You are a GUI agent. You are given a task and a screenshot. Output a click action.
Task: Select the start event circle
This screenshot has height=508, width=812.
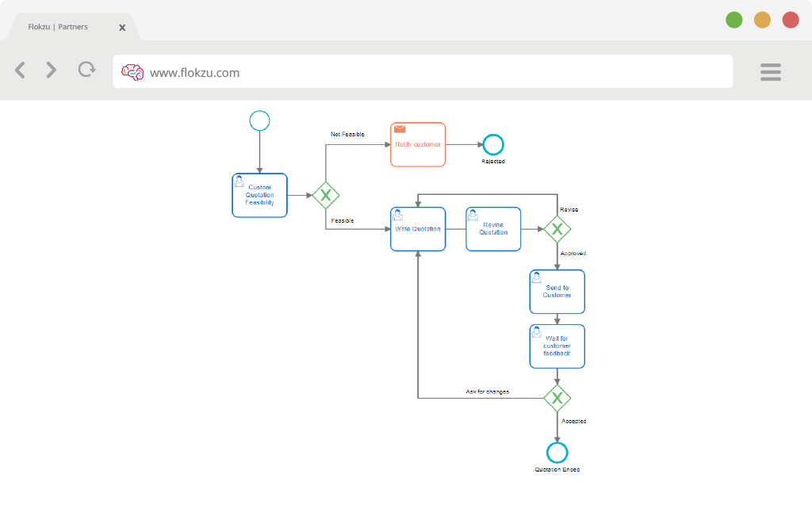coord(259,120)
